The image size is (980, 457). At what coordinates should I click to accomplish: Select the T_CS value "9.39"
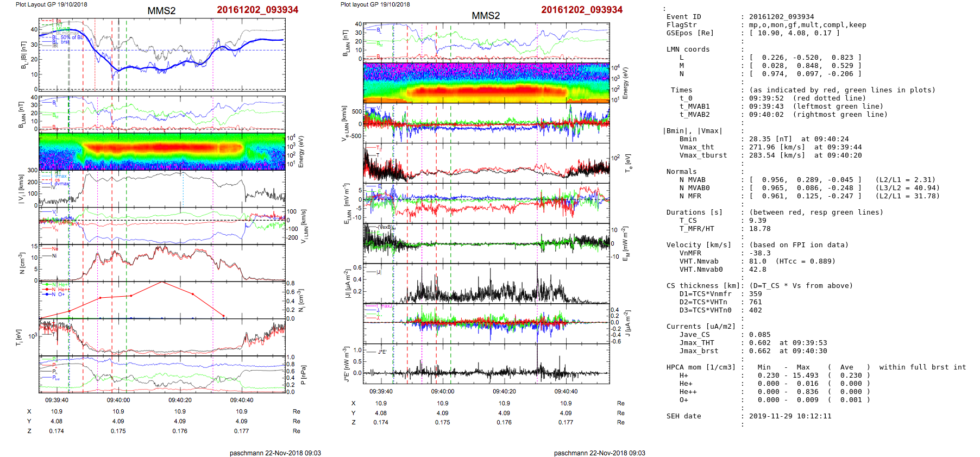[758, 221]
